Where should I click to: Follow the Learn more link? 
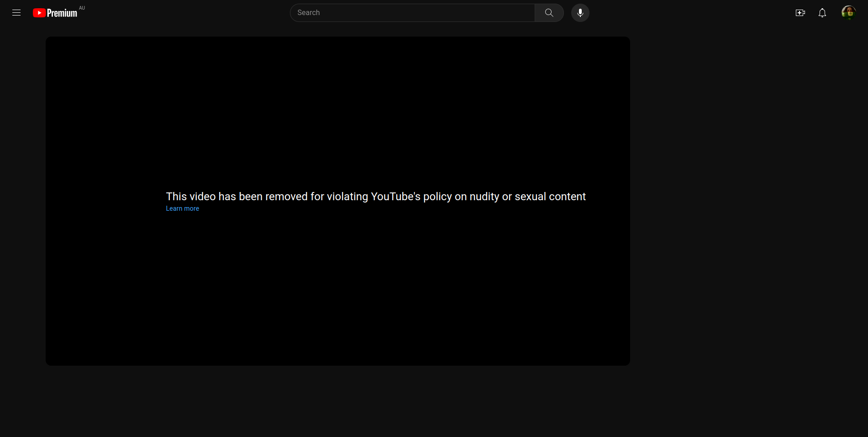pyautogui.click(x=183, y=208)
